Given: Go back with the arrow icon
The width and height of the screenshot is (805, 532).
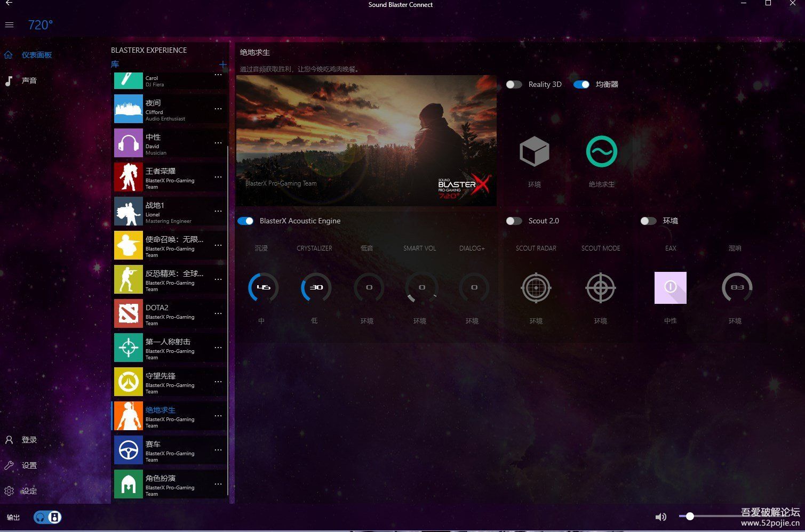Looking at the screenshot, I should (x=9, y=4).
